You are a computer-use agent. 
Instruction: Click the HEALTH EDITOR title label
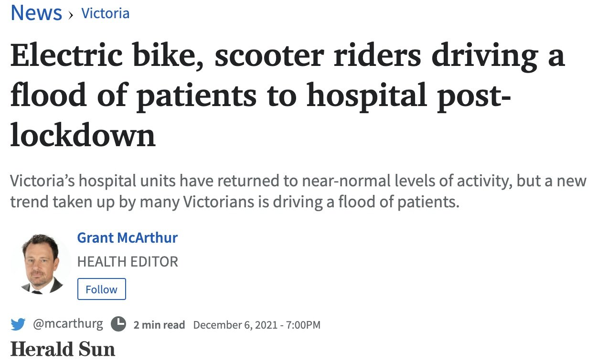pos(128,262)
